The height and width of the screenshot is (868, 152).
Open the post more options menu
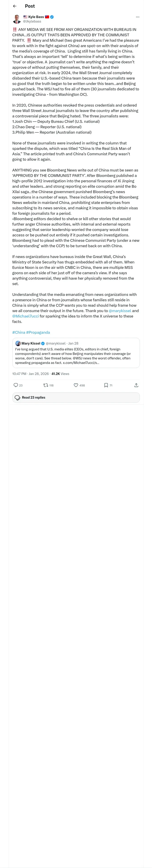[137, 17]
